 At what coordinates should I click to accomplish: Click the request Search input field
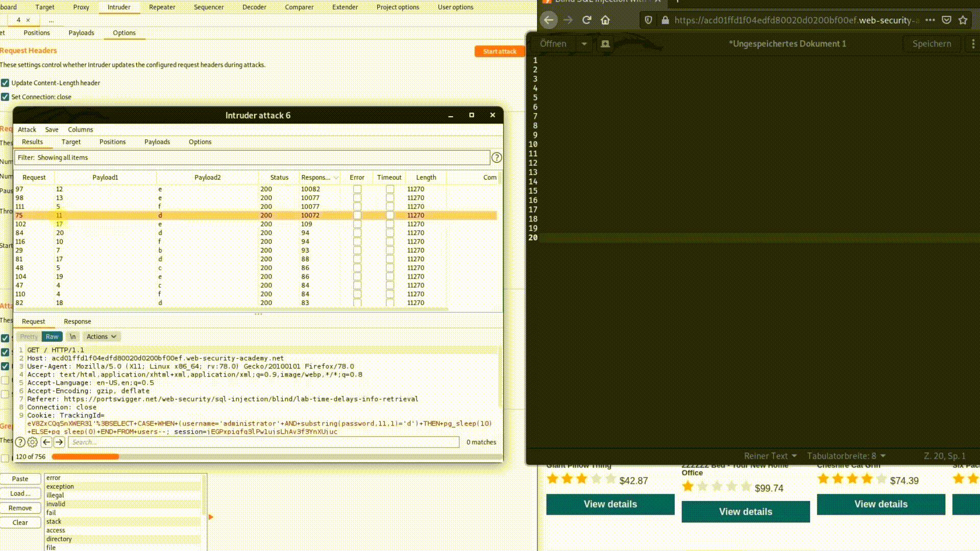point(264,442)
